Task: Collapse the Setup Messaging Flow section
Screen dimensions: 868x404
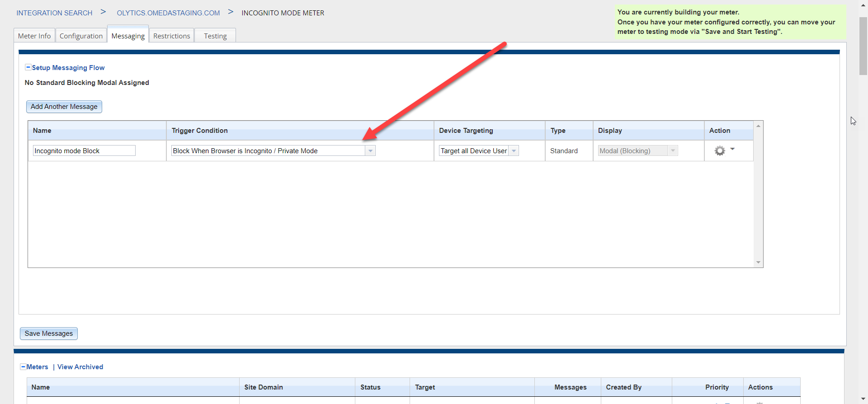Action: tap(28, 67)
